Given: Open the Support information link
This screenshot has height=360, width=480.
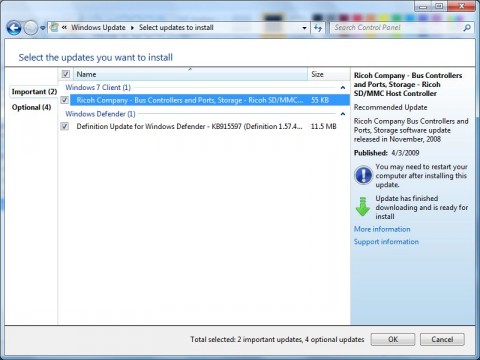Looking at the screenshot, I should (x=386, y=242).
